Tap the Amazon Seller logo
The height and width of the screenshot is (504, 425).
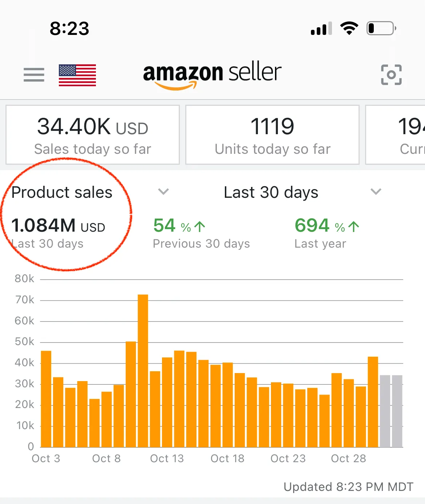[x=212, y=75]
